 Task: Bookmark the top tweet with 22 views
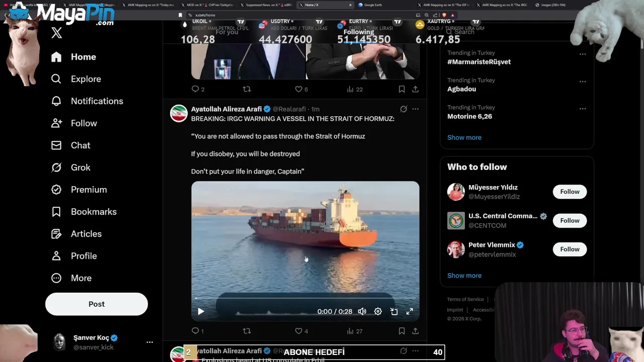coord(401,89)
